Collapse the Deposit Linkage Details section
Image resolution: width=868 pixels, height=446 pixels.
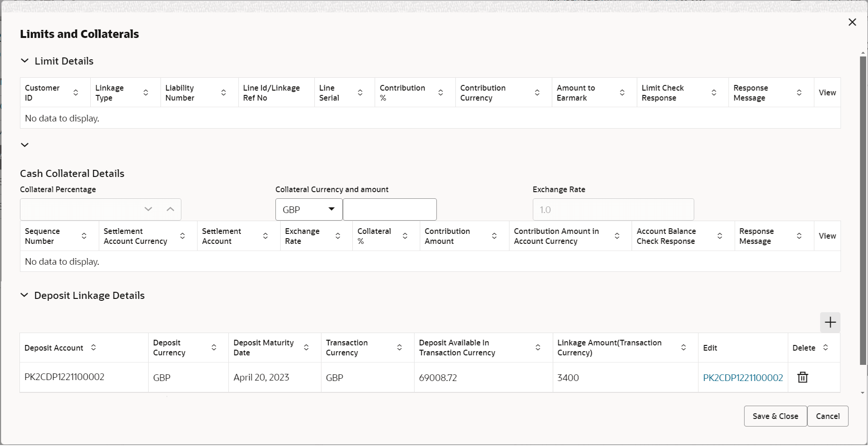point(25,295)
